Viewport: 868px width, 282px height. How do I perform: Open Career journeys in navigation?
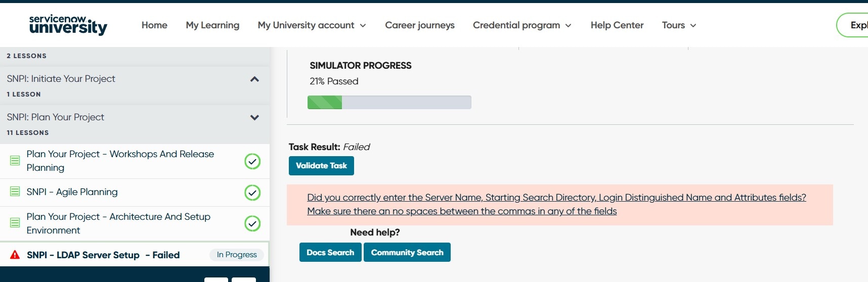click(420, 25)
